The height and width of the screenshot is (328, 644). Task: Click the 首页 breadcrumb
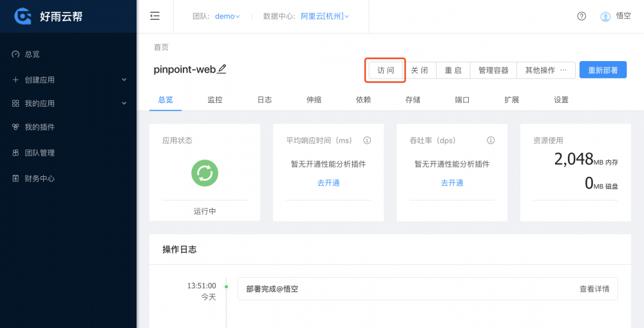(161, 47)
